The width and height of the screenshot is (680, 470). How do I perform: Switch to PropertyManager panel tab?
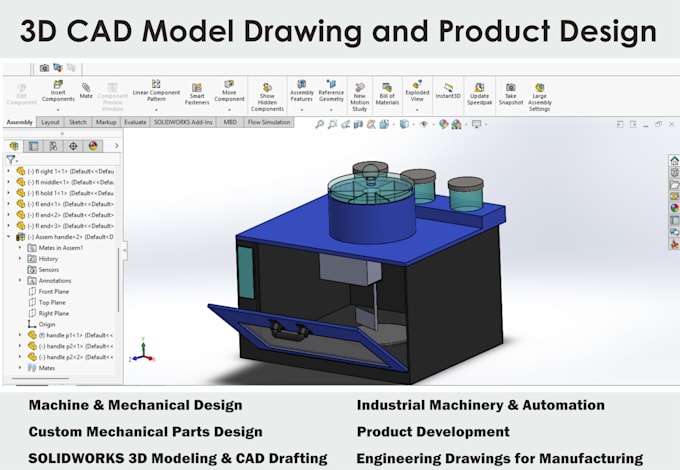[x=33, y=146]
